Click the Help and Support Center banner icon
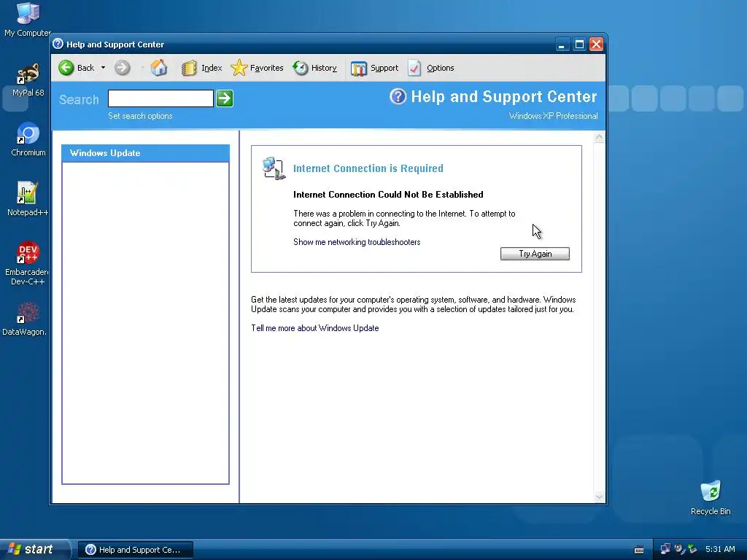Viewport: 747px width, 560px height. (398, 96)
